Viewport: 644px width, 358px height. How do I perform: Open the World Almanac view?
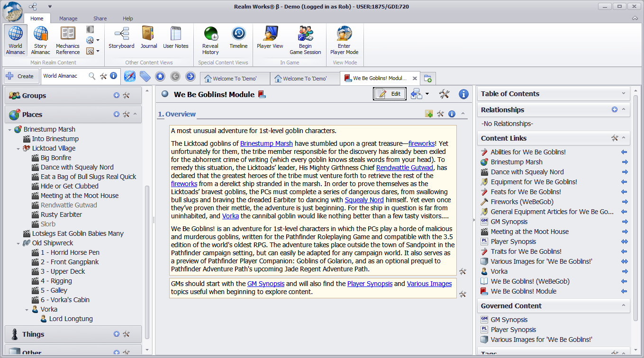click(x=15, y=40)
